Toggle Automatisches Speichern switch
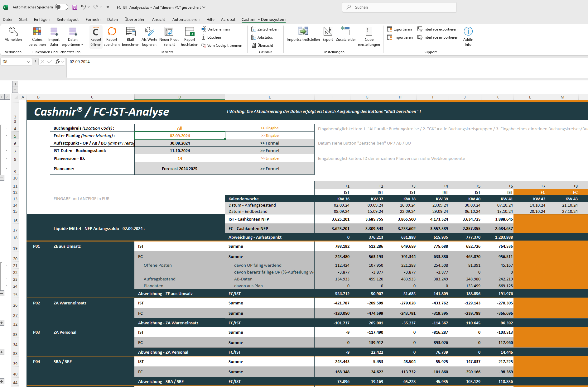 pyautogui.click(x=62, y=7)
